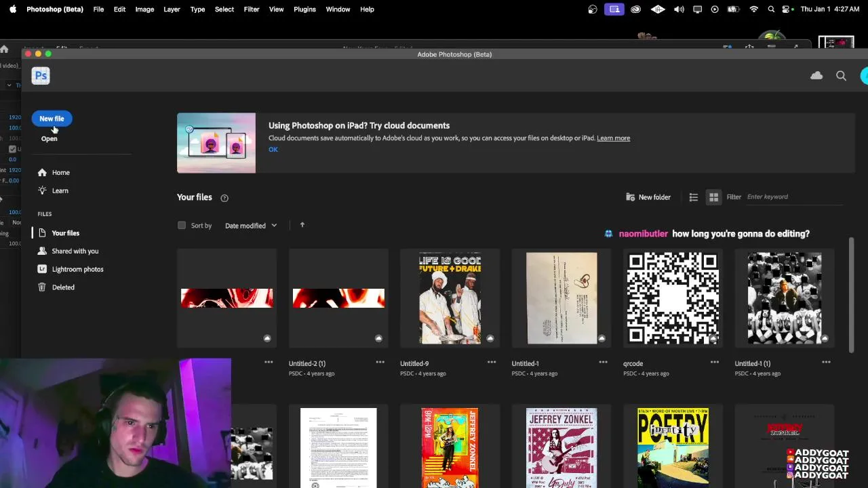This screenshot has width=868, height=488.
Task: Open the Untitled-2 (1) red thumbnail
Action: (x=338, y=298)
